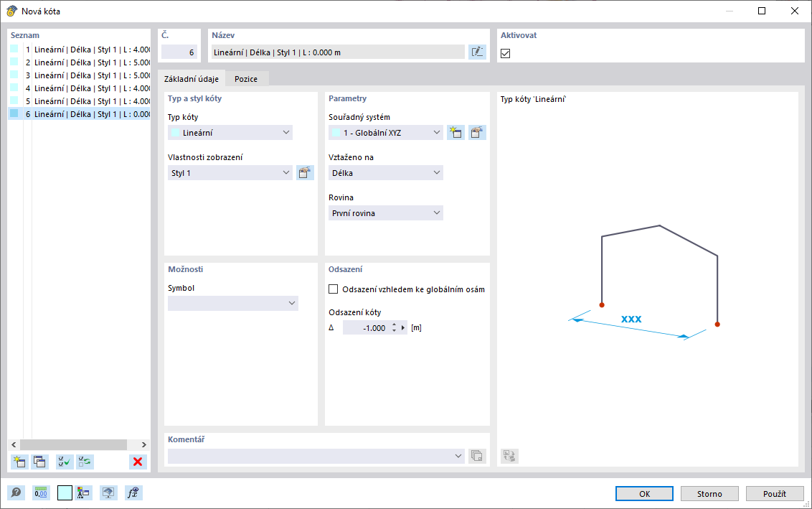This screenshot has width=812, height=509.
Task: Open the units and decimals 0,00 icon
Action: coord(42,493)
